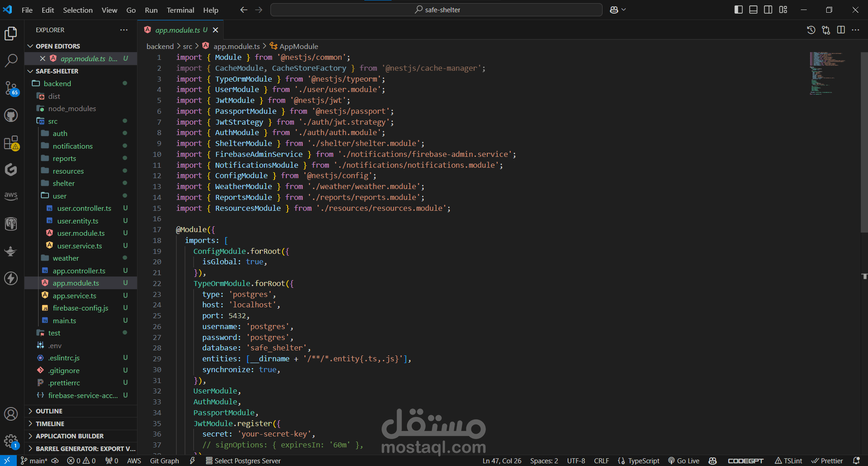868x466 pixels.
Task: Open the Selection menu
Action: 78,10
